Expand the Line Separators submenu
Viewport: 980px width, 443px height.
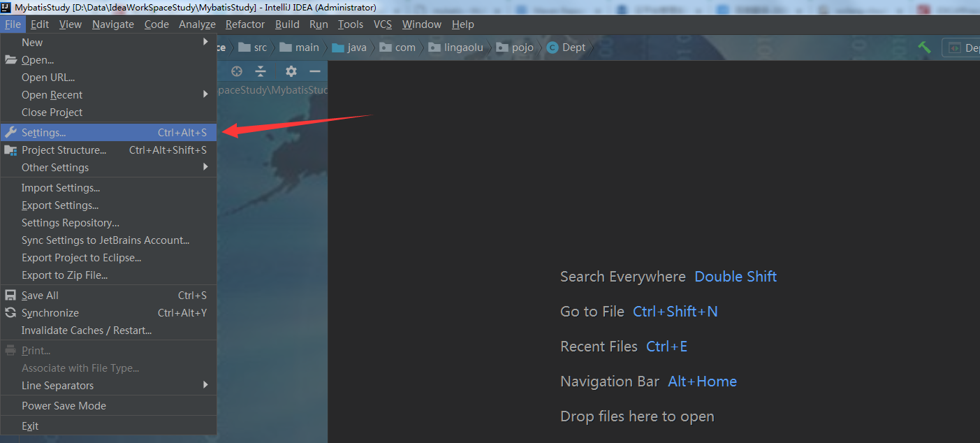click(108, 386)
